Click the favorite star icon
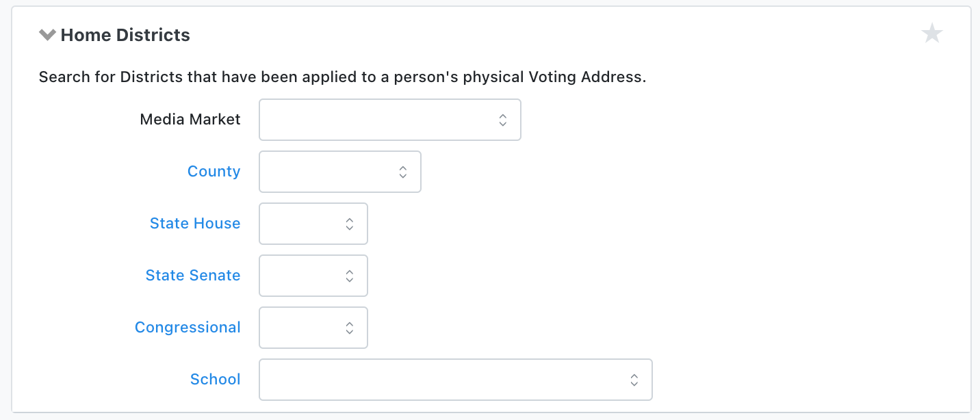980x420 pixels. click(932, 34)
